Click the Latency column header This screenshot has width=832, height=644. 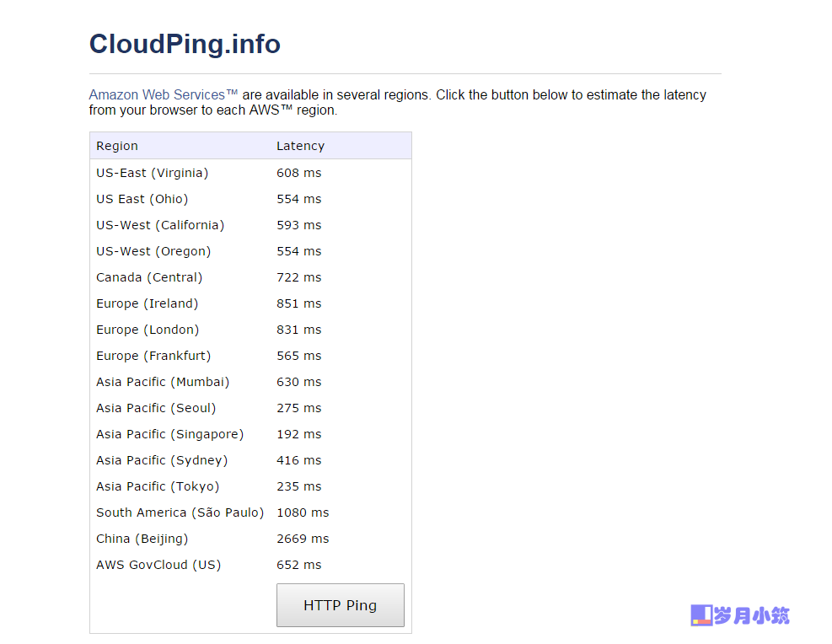(x=300, y=146)
